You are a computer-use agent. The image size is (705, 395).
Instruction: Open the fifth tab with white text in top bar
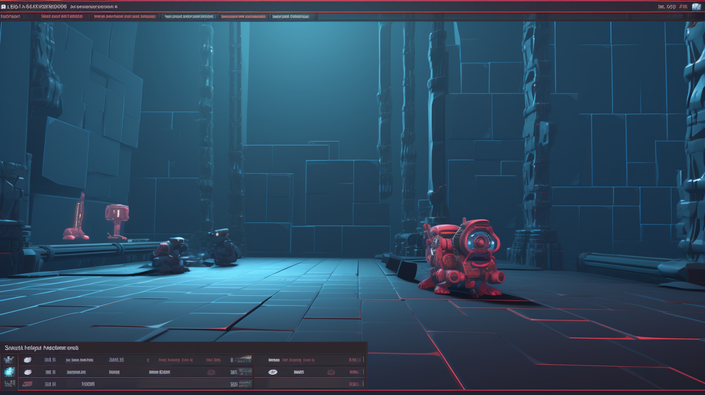pyautogui.click(x=290, y=17)
